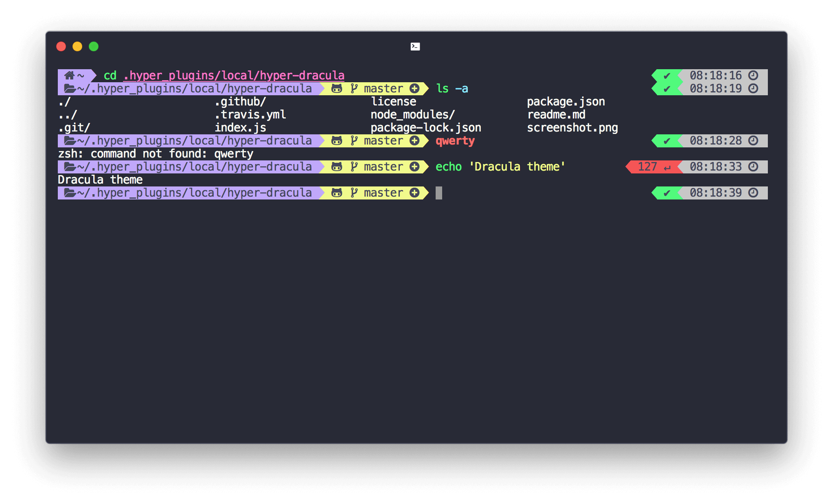
Task: Click the terminal icon in the title bar
Action: (x=414, y=46)
